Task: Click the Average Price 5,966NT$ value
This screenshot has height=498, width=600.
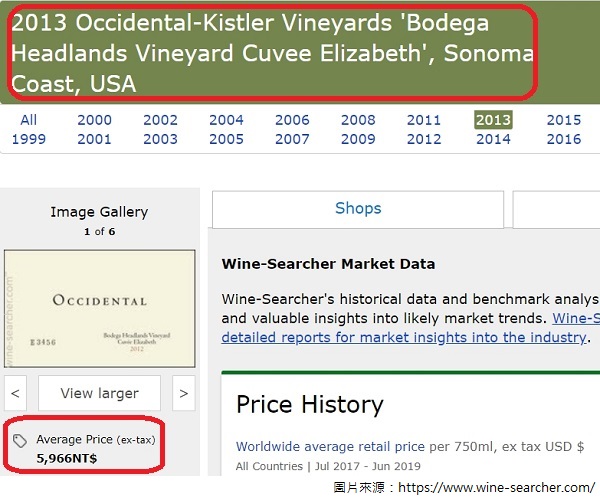Action: (x=67, y=458)
